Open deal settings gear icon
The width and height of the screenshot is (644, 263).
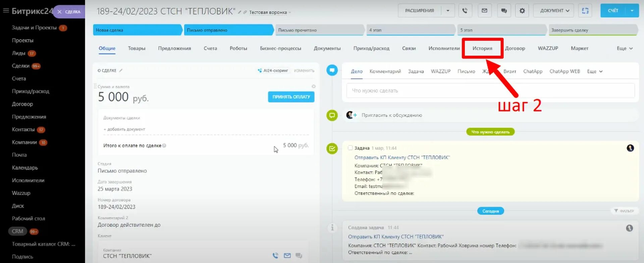pyautogui.click(x=522, y=11)
